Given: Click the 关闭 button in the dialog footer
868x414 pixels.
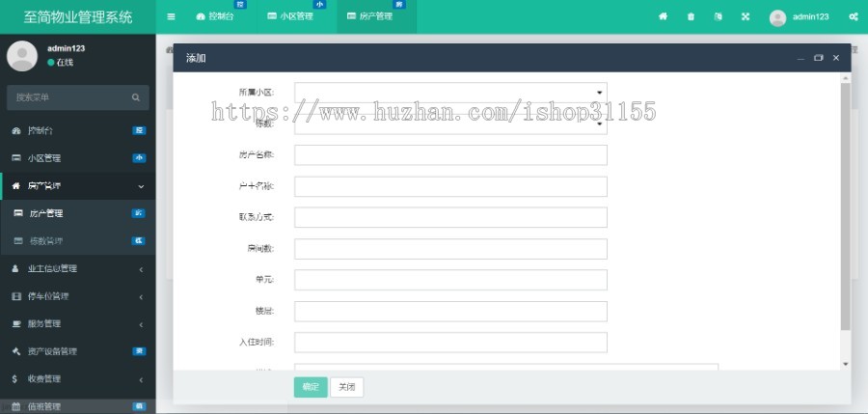Looking at the screenshot, I should point(346,387).
